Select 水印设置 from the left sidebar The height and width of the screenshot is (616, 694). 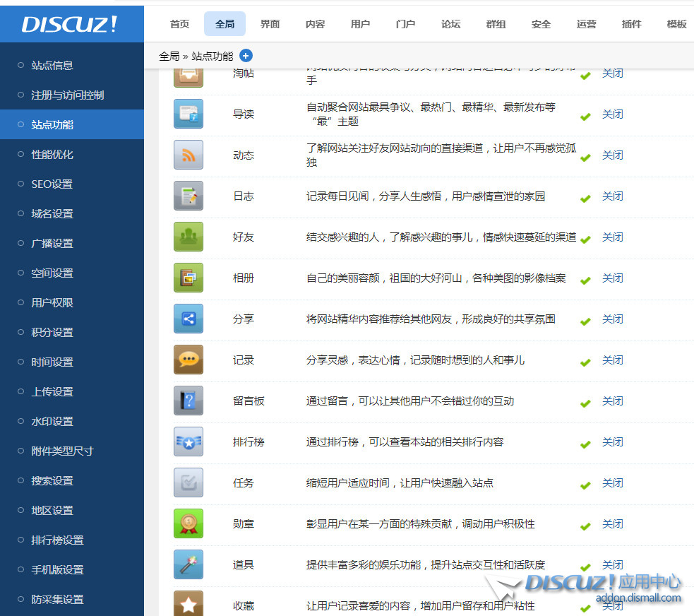click(52, 421)
